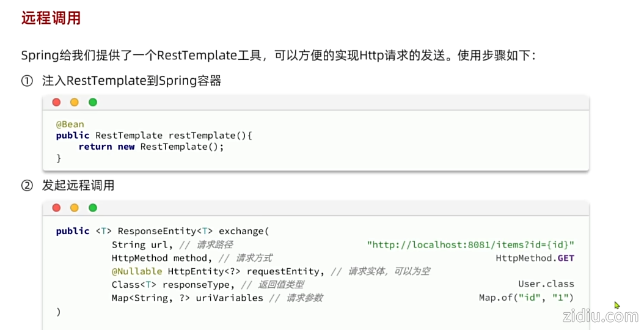Click red dot in the exchange code window

(x=56, y=208)
